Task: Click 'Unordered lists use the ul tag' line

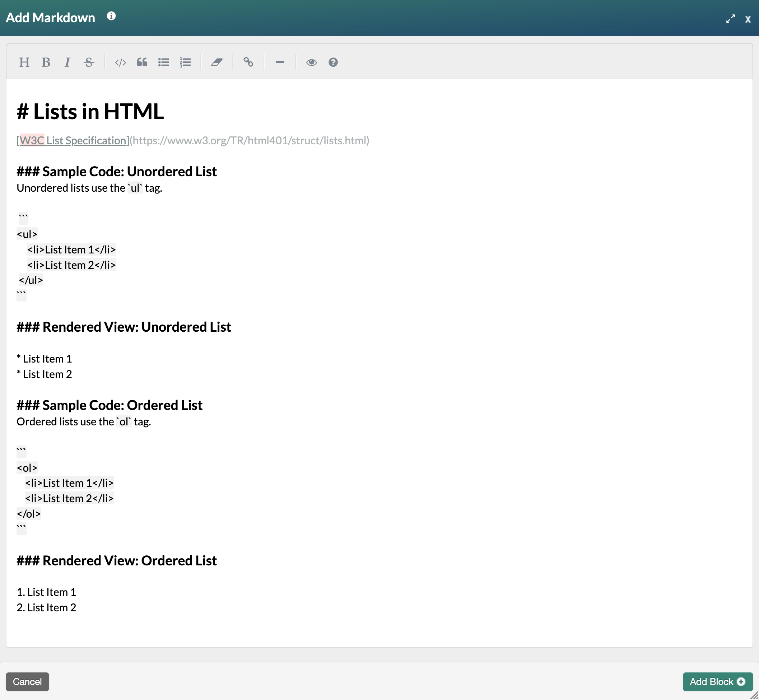Action: pos(89,188)
